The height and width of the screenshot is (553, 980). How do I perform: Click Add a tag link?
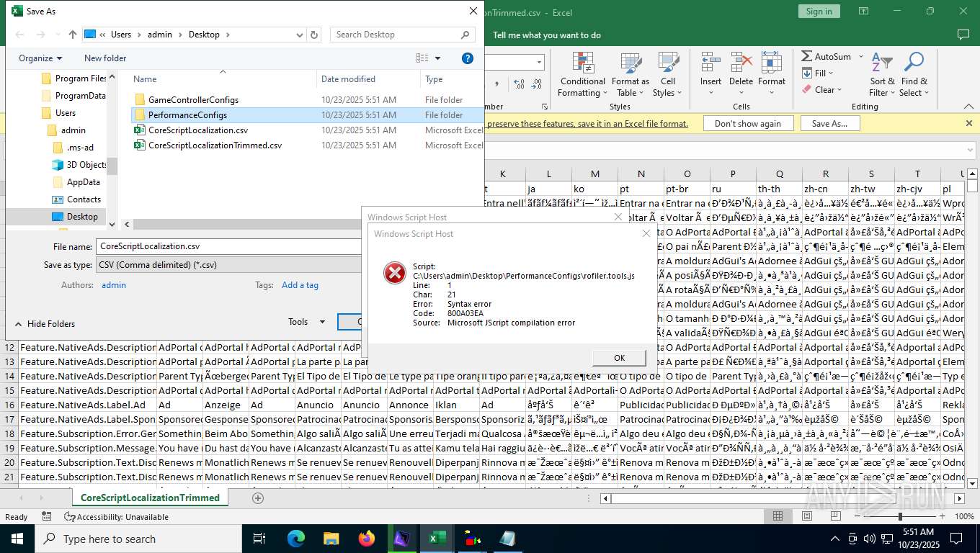click(x=300, y=285)
